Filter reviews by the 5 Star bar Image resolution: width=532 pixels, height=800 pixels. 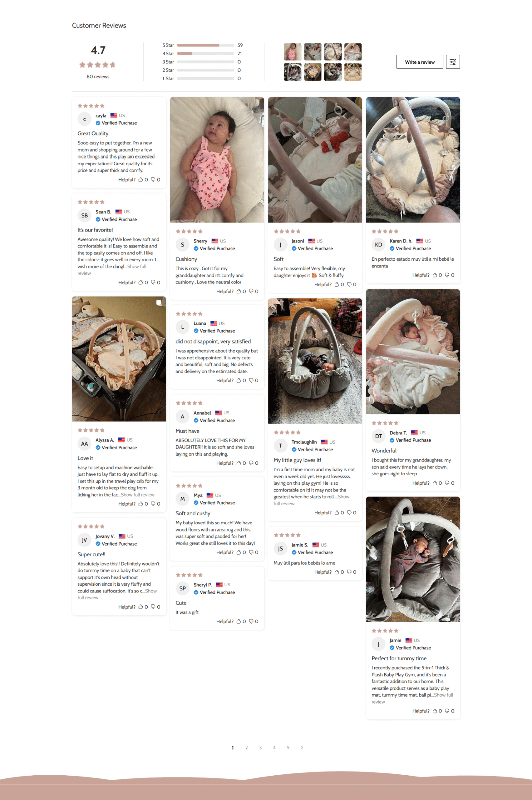click(x=206, y=45)
